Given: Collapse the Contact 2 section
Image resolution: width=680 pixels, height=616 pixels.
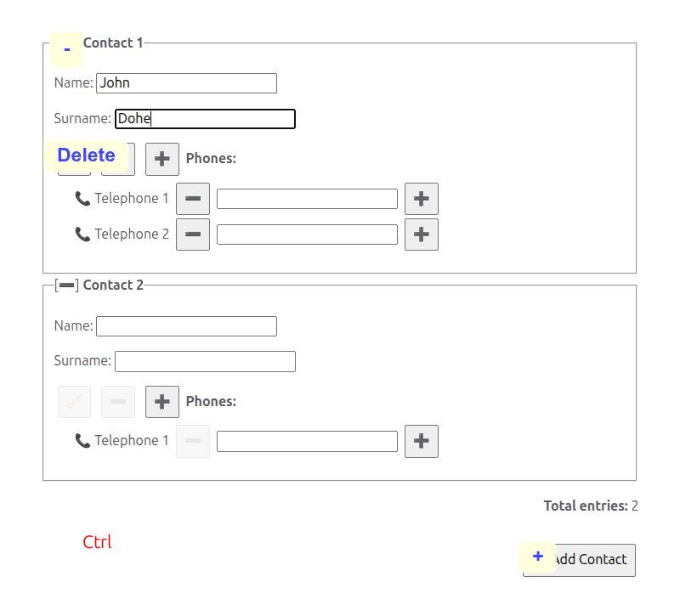Looking at the screenshot, I should pos(66,285).
